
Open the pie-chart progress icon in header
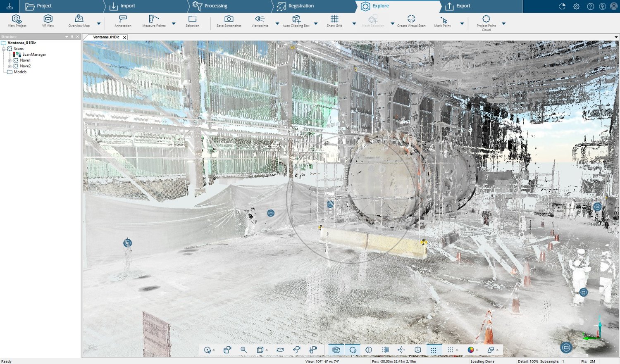pyautogui.click(x=562, y=6)
